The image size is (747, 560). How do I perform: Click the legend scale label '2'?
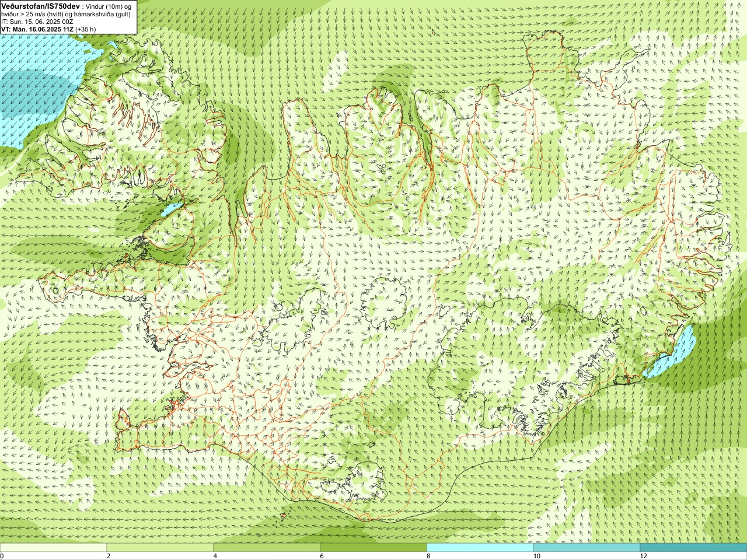[x=109, y=556]
